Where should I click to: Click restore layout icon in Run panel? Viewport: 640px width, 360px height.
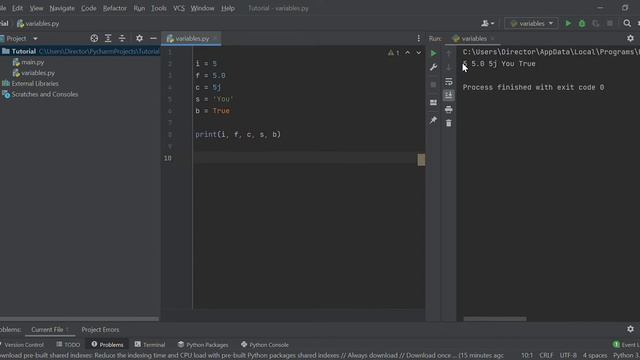point(433,102)
